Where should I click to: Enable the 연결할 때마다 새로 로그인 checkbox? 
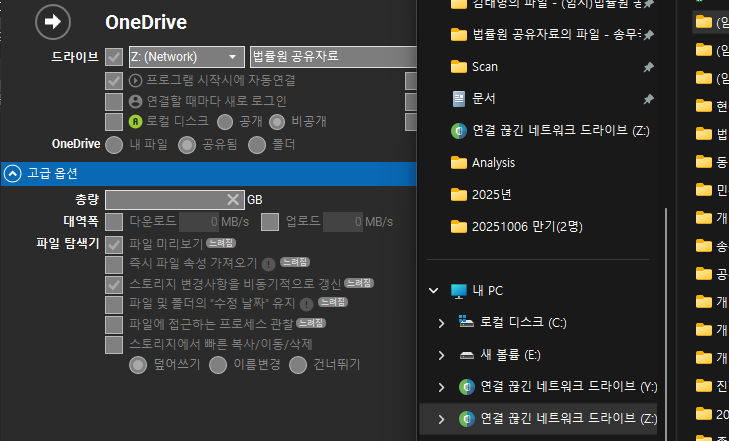click(x=114, y=101)
